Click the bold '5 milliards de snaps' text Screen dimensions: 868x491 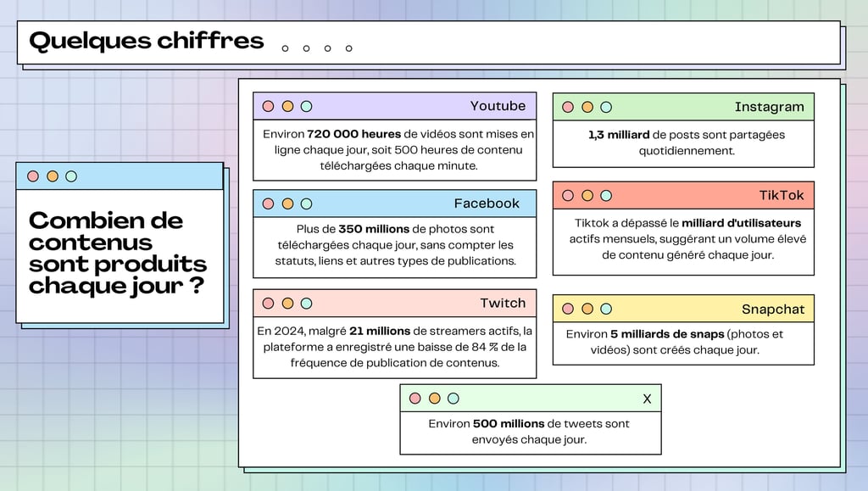[x=667, y=334]
